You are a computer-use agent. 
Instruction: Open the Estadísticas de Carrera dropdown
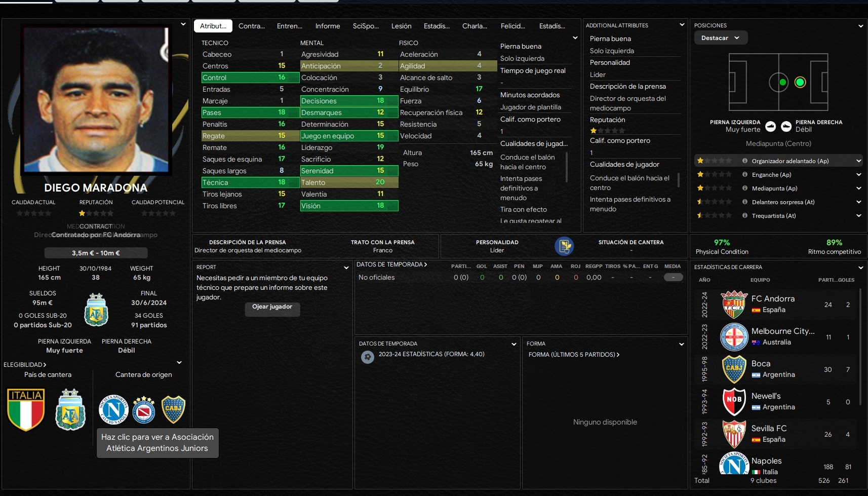[x=860, y=268]
